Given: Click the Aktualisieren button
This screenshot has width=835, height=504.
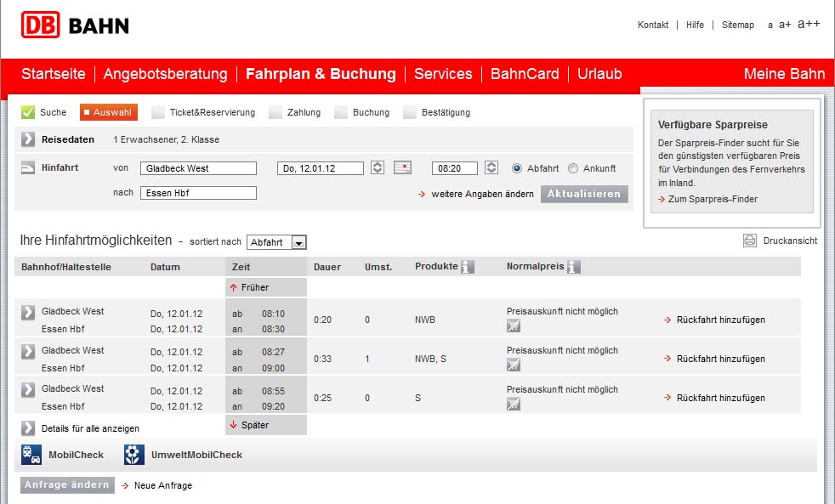Looking at the screenshot, I should pos(584,194).
